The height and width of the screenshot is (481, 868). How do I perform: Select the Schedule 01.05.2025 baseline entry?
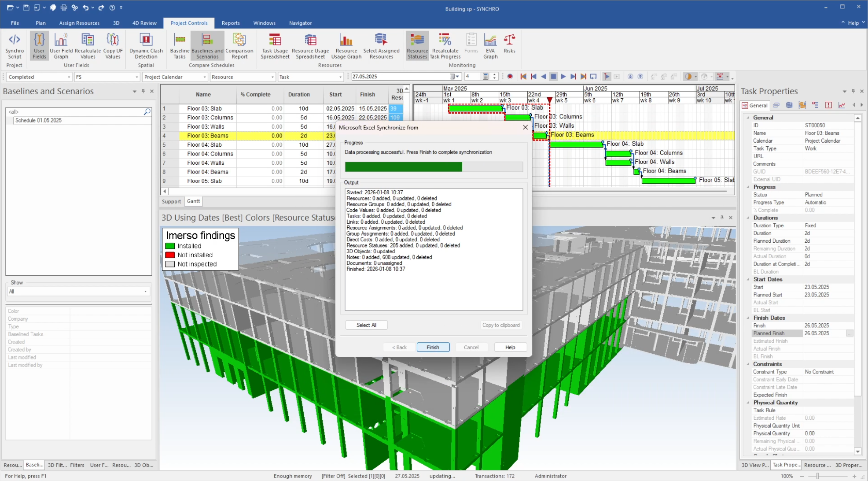(38, 120)
